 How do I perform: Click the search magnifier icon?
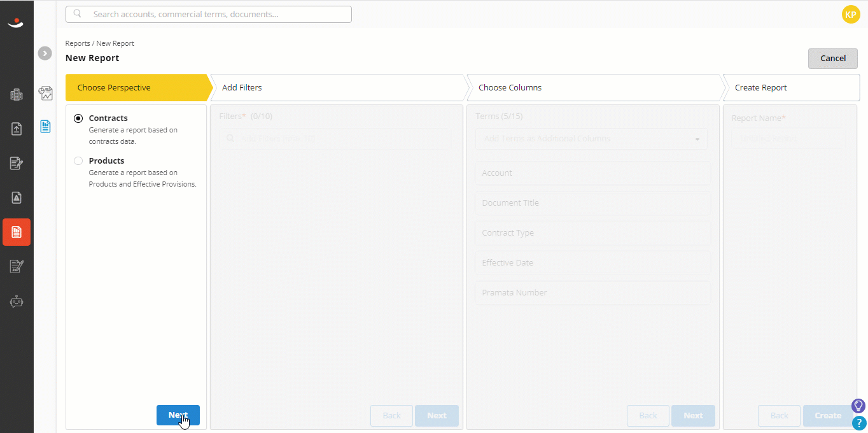(x=78, y=13)
